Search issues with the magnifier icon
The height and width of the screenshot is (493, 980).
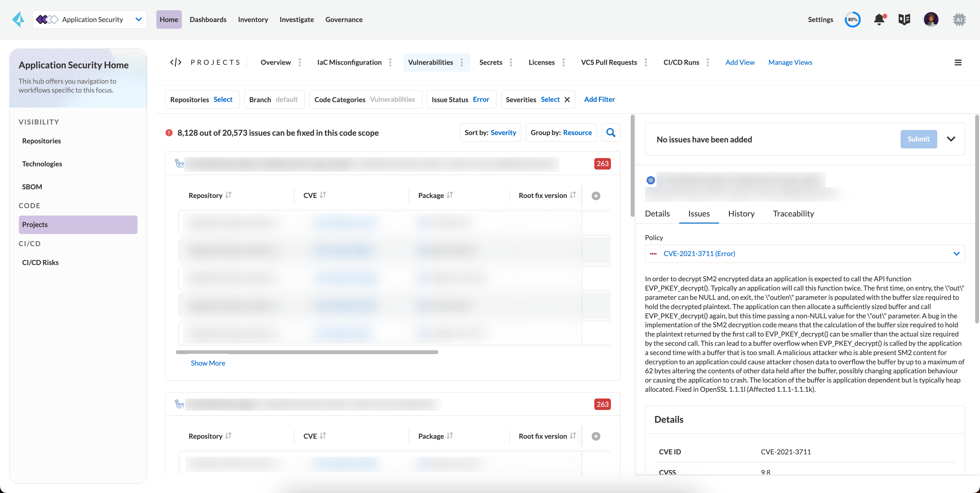pos(611,133)
